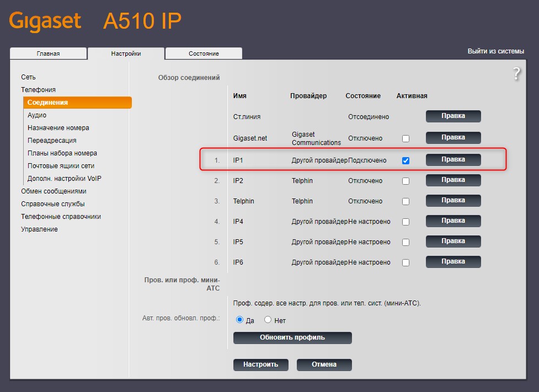Click Правка for Gigaset.net
Screen dimensions: 539x392
coord(453,137)
